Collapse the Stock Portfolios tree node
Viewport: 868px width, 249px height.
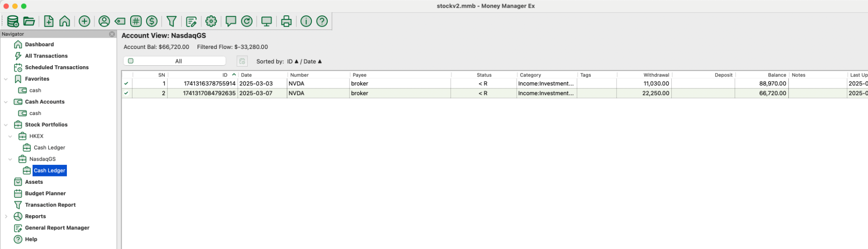pyautogui.click(x=6, y=125)
